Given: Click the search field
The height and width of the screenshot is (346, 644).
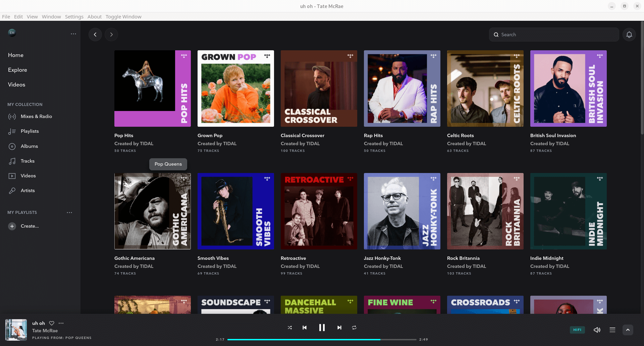Looking at the screenshot, I should point(554,35).
